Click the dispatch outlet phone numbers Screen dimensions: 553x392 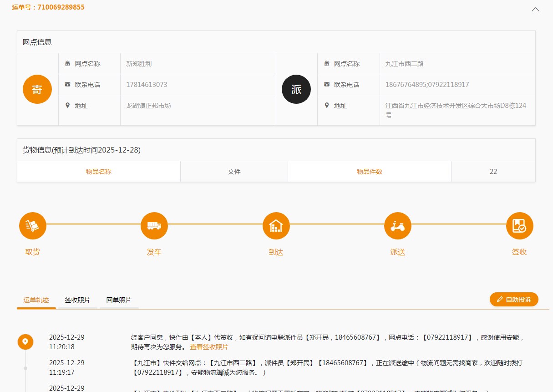click(427, 85)
